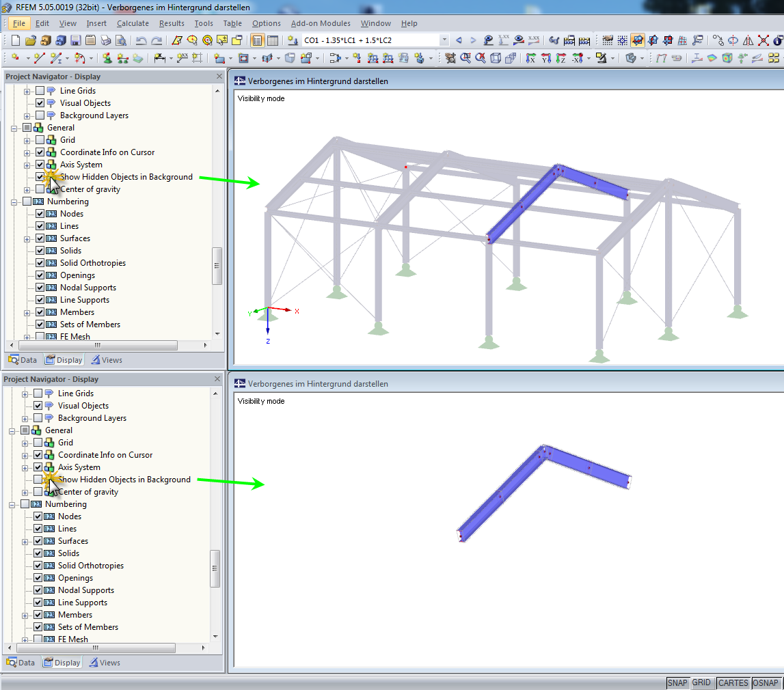
Task: Open the Options menu
Action: 267,23
